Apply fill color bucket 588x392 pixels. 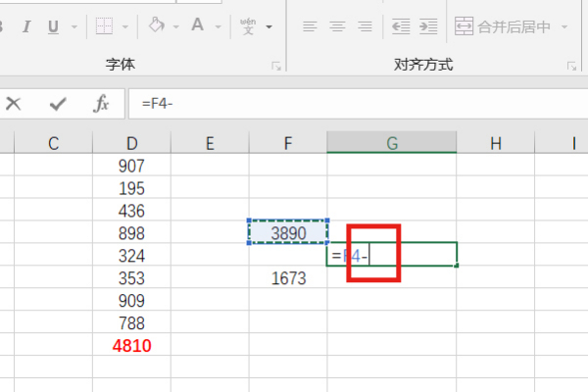(157, 25)
